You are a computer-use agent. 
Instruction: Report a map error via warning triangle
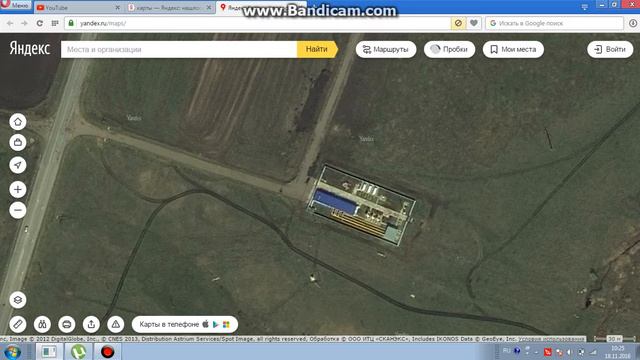[116, 324]
